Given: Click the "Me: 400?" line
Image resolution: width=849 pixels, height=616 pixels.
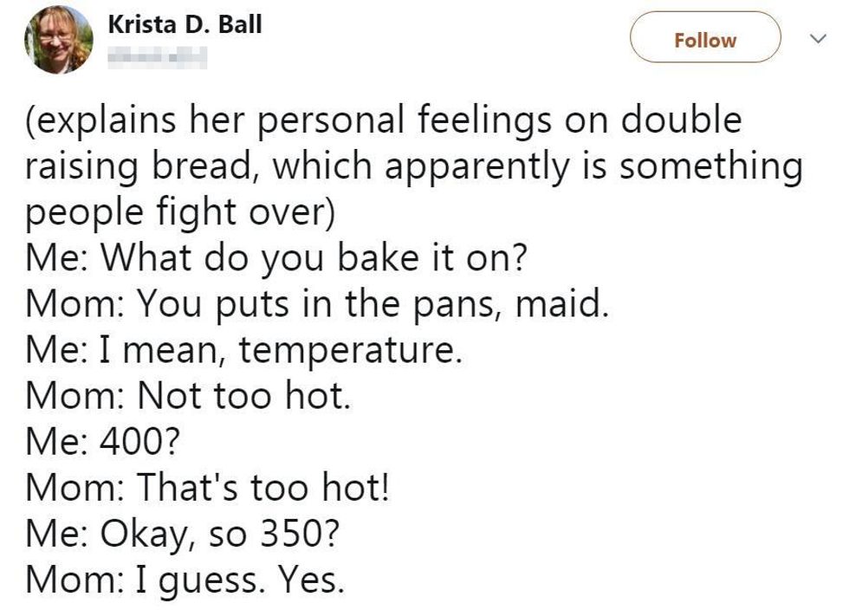Looking at the screenshot, I should [103, 442].
